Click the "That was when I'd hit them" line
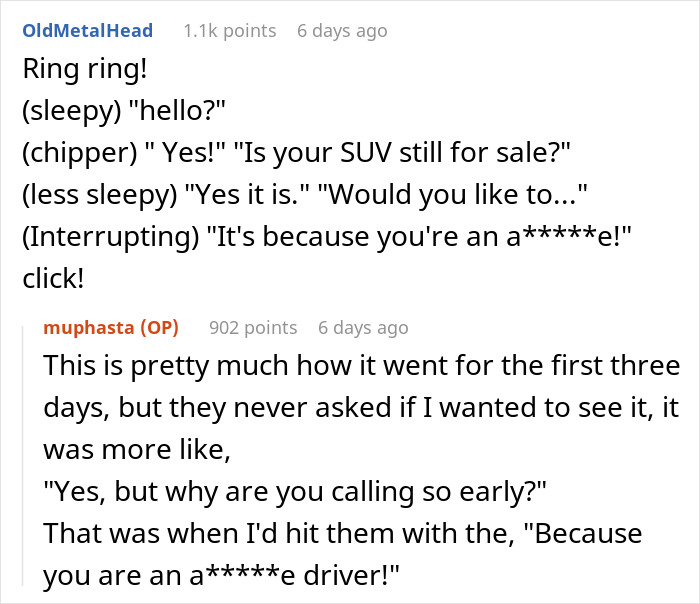The image size is (700, 604). click(343, 533)
